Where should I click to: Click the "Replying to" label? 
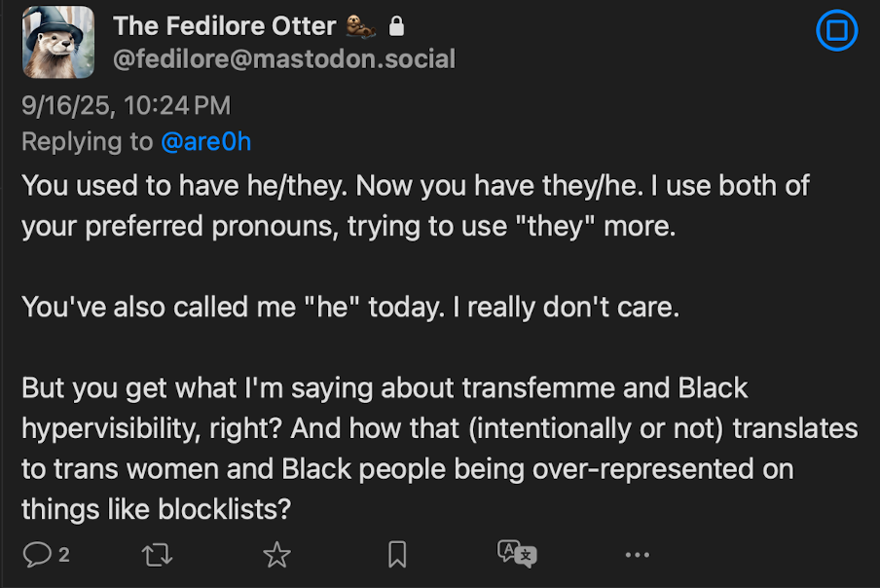[x=88, y=141]
